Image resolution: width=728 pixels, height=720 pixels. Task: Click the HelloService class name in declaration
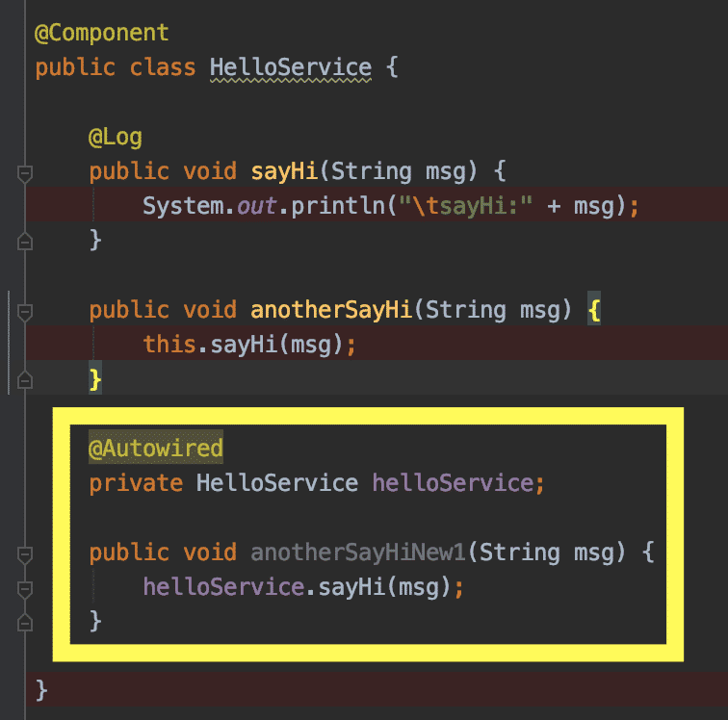click(x=290, y=68)
